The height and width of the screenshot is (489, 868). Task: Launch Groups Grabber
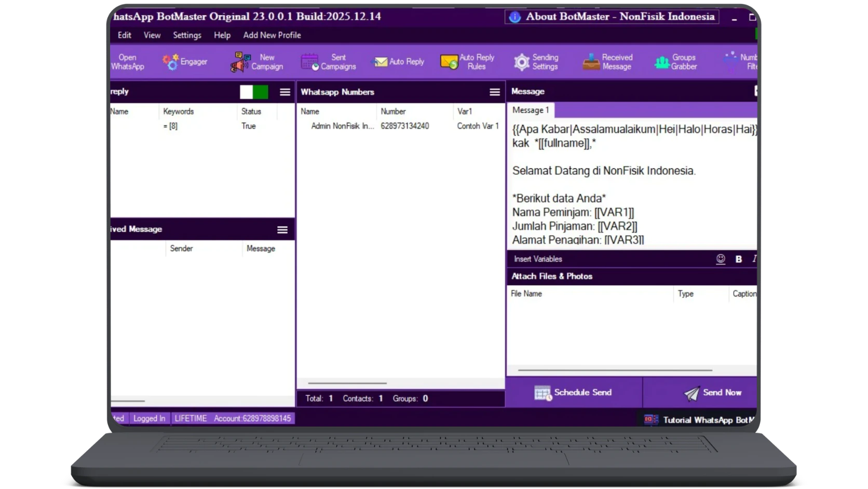[x=676, y=62]
